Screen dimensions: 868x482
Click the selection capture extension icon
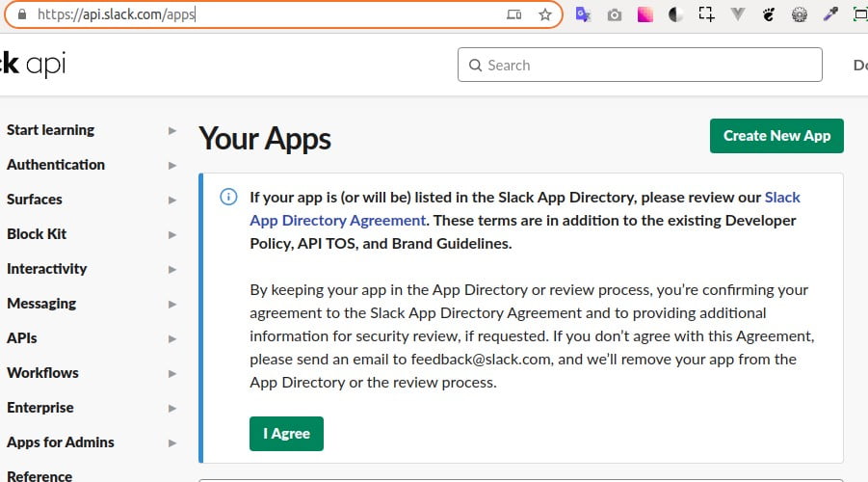coord(706,13)
